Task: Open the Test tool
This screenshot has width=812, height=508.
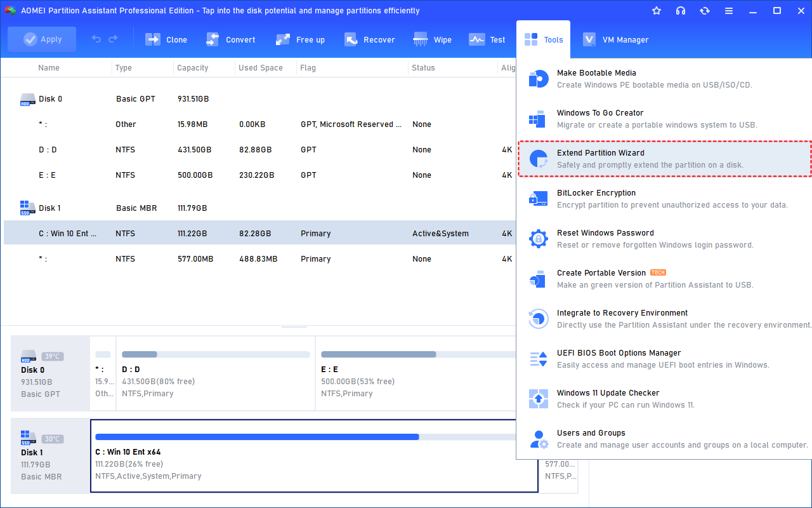Action: (487, 39)
